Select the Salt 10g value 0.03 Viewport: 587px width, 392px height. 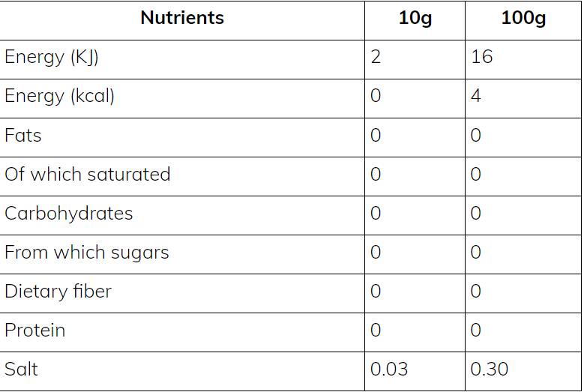[x=391, y=370]
